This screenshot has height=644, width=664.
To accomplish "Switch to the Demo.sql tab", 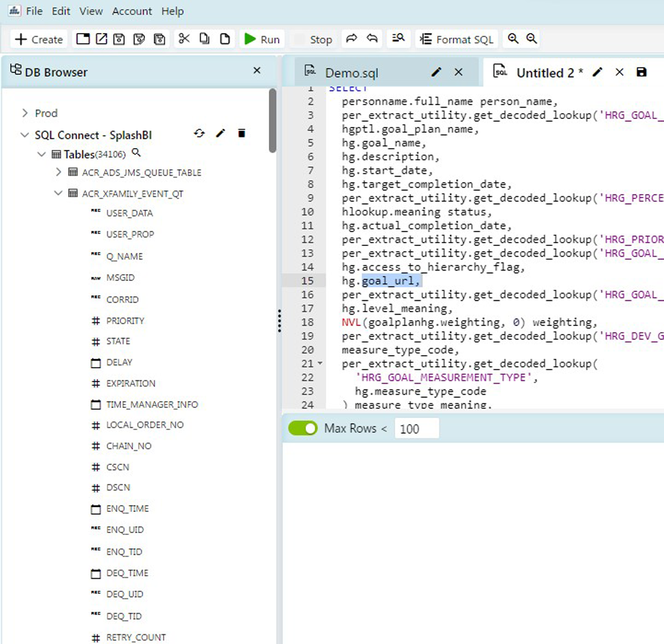I will 351,73.
